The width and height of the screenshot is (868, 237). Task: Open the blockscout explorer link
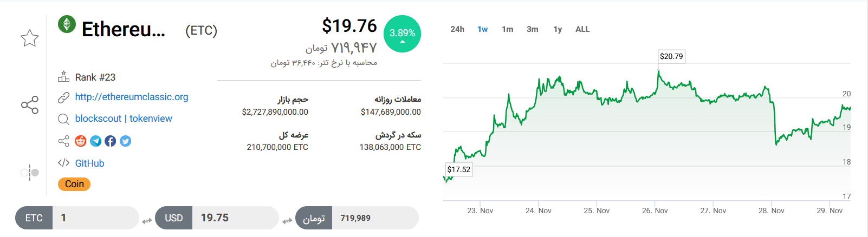98,119
